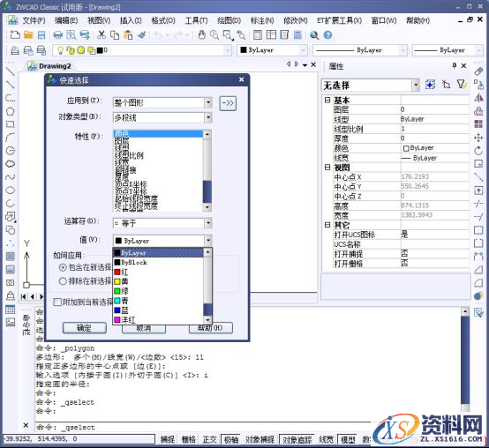Viewport: 489px width, 448px height.
Task: Toggle Object Snap (对象捕捉) in status bar
Action: [x=260, y=439]
